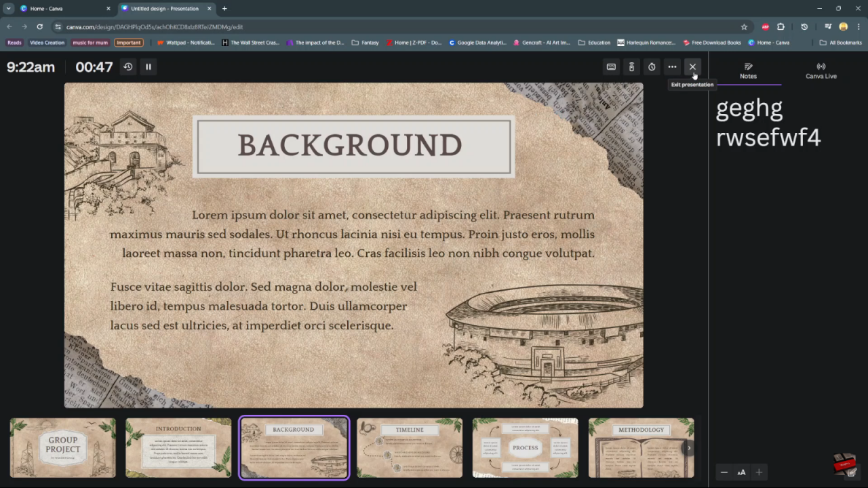Open the Harlequin Romance bookmark
Image resolution: width=868 pixels, height=488 pixels.
(x=646, y=42)
